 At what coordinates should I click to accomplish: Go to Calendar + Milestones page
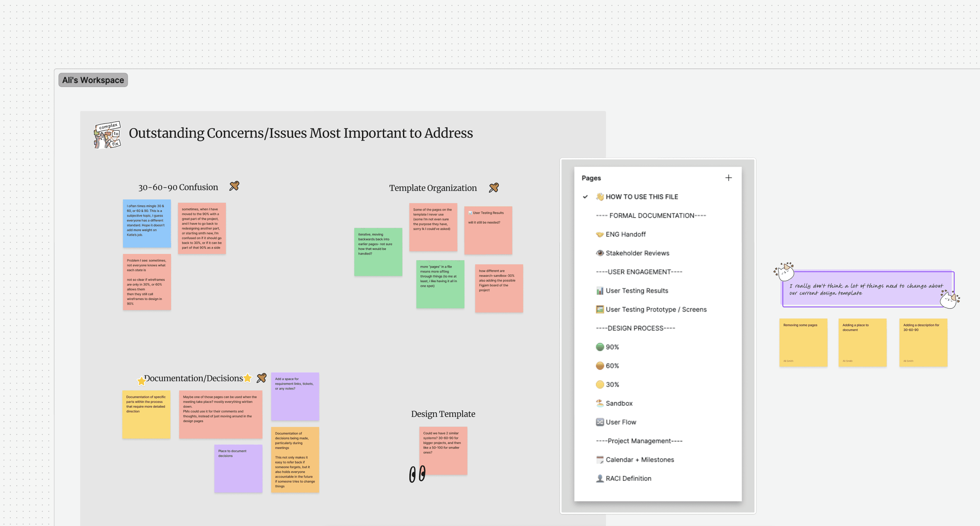[x=639, y=460]
